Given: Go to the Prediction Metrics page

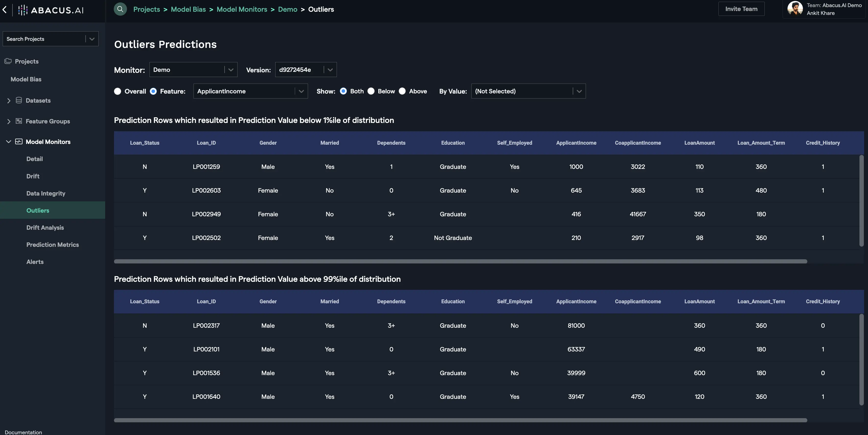Looking at the screenshot, I should coord(52,245).
